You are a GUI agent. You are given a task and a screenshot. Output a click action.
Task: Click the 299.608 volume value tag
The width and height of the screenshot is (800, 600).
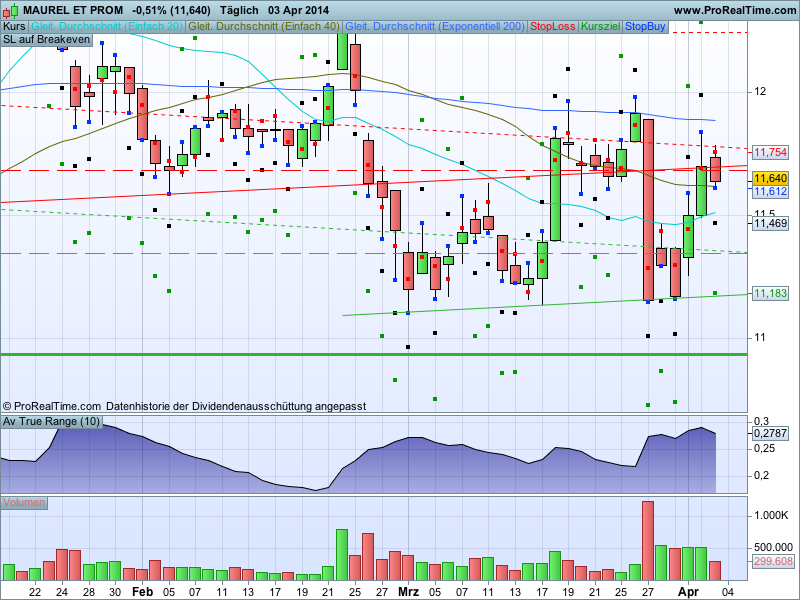pyautogui.click(x=773, y=561)
